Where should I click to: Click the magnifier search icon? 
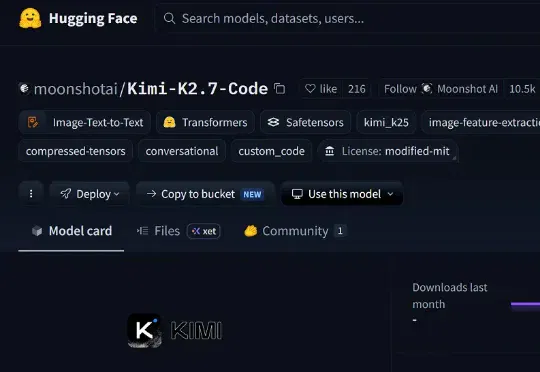click(x=169, y=18)
